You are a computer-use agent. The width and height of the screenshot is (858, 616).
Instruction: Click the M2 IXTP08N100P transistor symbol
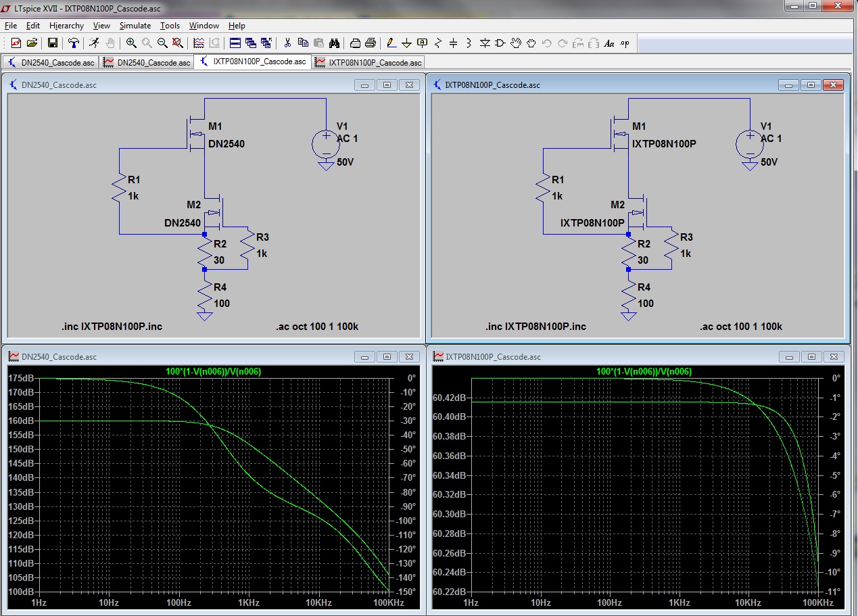(x=638, y=214)
